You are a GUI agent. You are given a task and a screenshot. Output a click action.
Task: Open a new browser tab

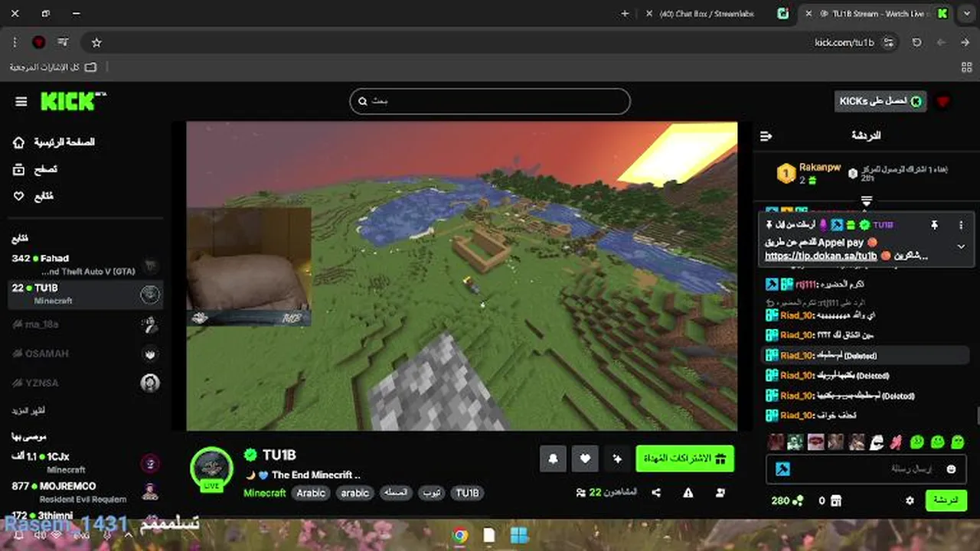(625, 14)
